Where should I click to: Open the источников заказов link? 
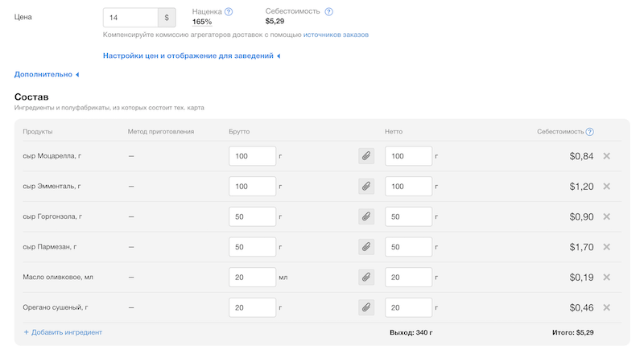click(x=336, y=35)
